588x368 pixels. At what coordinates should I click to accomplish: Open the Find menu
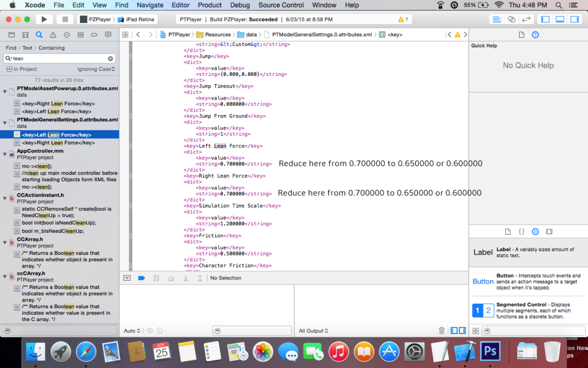click(x=122, y=5)
